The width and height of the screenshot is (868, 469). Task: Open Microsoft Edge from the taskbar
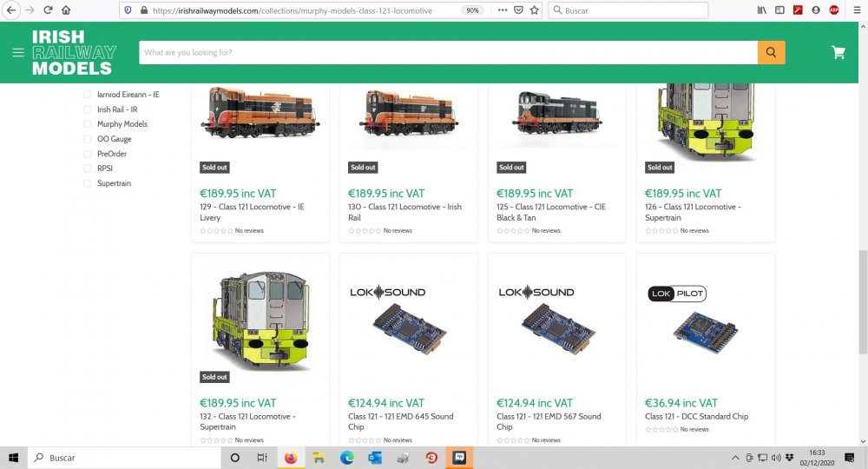(346, 458)
